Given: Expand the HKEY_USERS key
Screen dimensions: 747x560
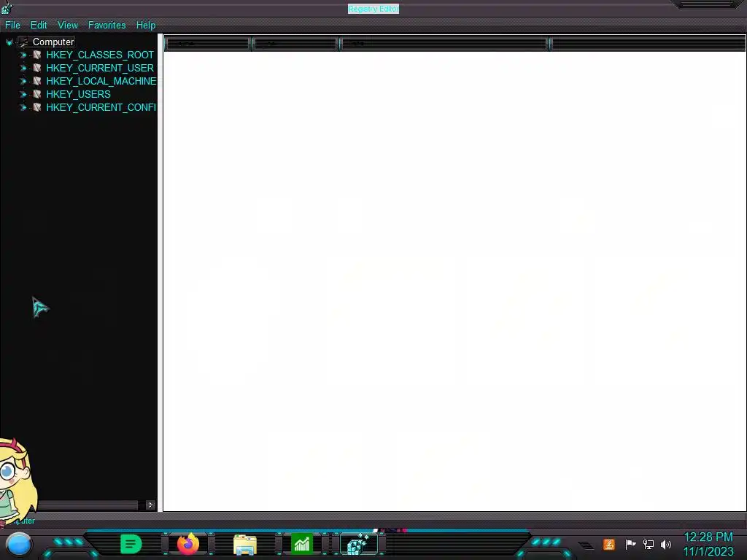Looking at the screenshot, I should (23, 94).
